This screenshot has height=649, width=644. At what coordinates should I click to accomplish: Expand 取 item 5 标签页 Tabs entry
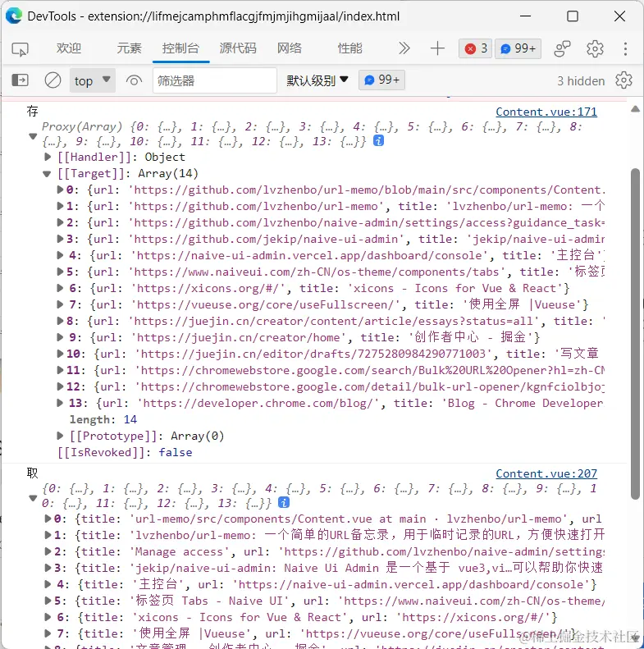tap(48, 601)
